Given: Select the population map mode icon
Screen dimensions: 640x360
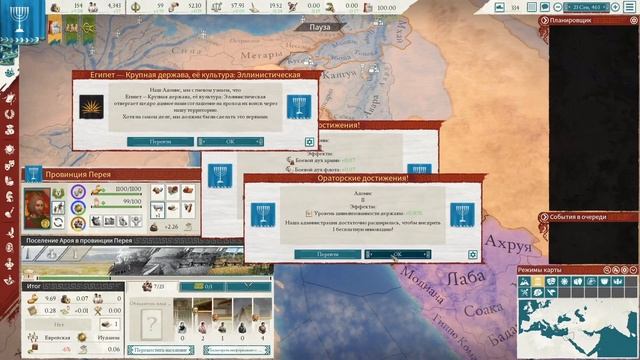Looking at the screenshot, I should (578, 282).
